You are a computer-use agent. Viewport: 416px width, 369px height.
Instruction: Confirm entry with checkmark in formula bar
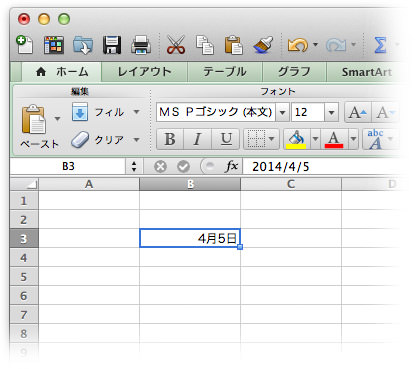point(183,166)
